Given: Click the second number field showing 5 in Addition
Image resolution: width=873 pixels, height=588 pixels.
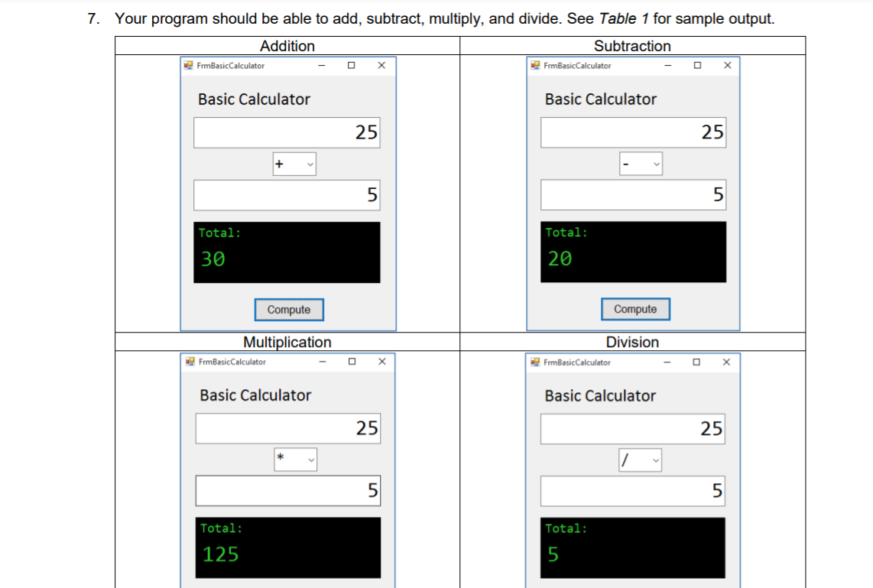Looking at the screenshot, I should [x=287, y=195].
